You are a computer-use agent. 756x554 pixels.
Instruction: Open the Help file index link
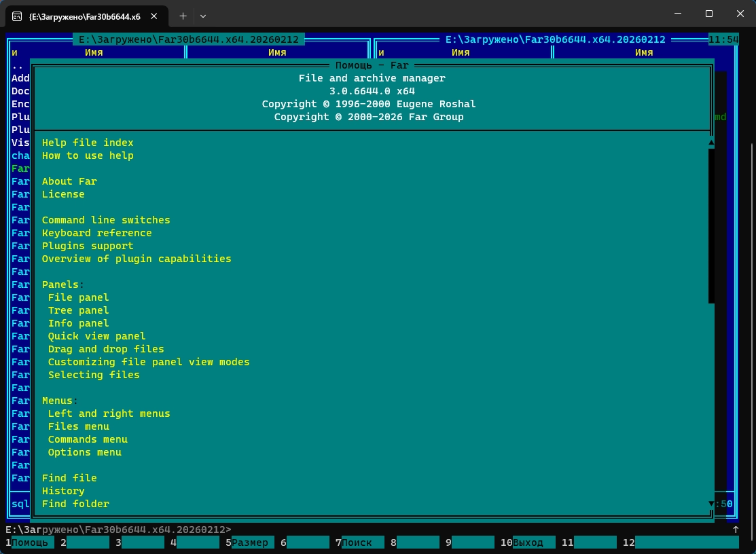click(x=87, y=143)
